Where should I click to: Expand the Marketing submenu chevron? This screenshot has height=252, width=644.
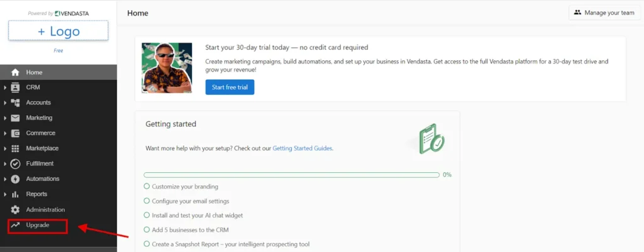click(x=5, y=118)
